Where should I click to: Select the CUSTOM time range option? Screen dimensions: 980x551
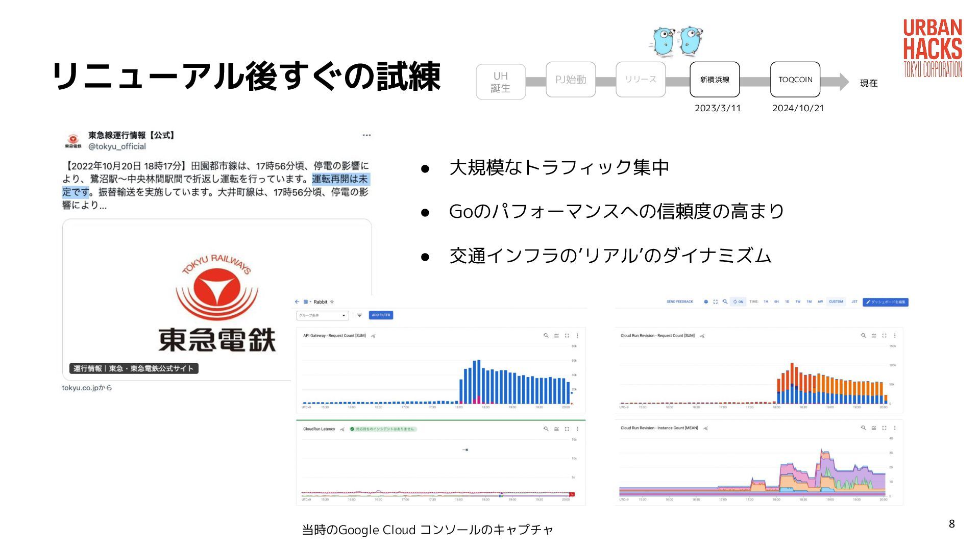[x=836, y=302]
